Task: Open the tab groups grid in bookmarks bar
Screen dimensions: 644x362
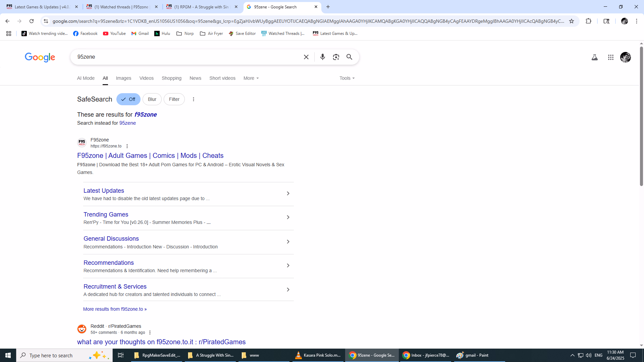Action: coord(9,34)
